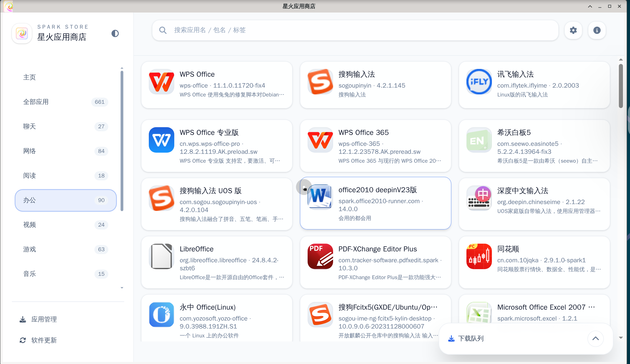Click the WPS Office 365 icon
This screenshot has height=364, width=630.
320,140
